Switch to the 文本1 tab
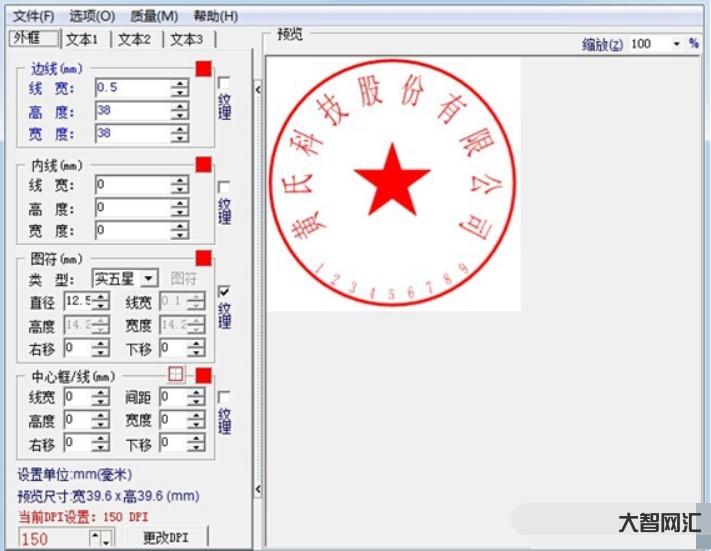This screenshot has width=711, height=551. [x=82, y=39]
